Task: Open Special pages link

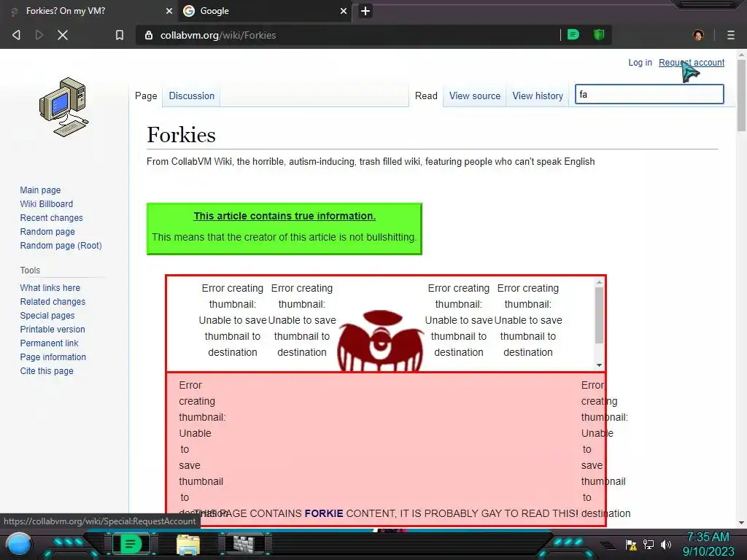Action: click(x=47, y=315)
